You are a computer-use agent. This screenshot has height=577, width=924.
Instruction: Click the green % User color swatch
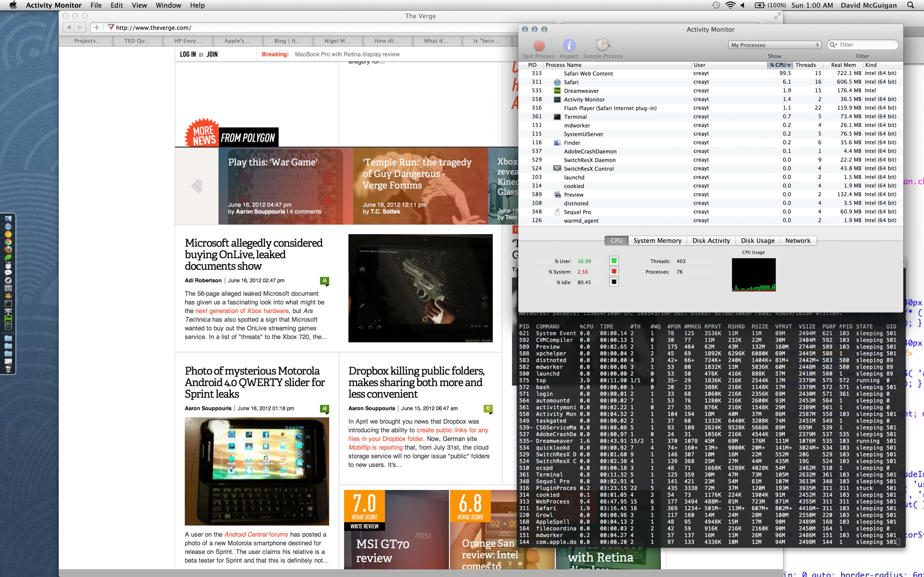click(x=614, y=261)
